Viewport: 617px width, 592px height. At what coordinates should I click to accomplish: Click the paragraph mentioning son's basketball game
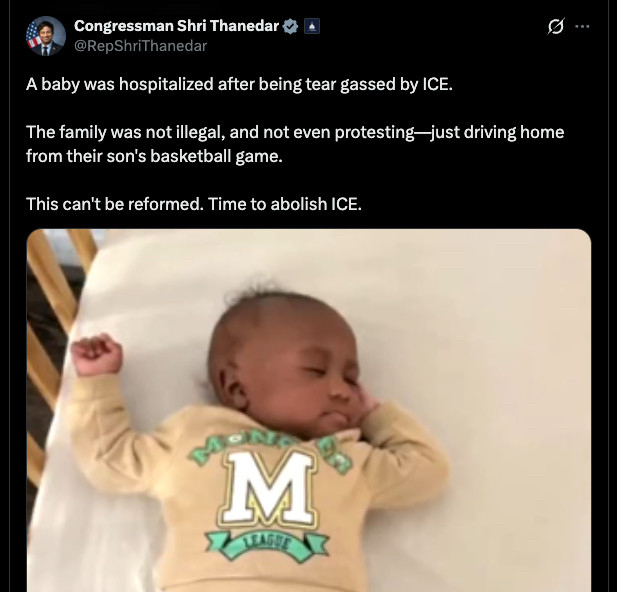(295, 144)
